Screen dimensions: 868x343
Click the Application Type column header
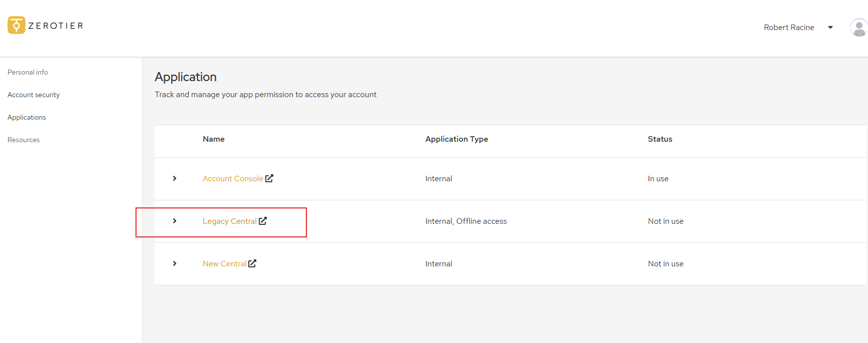point(457,139)
